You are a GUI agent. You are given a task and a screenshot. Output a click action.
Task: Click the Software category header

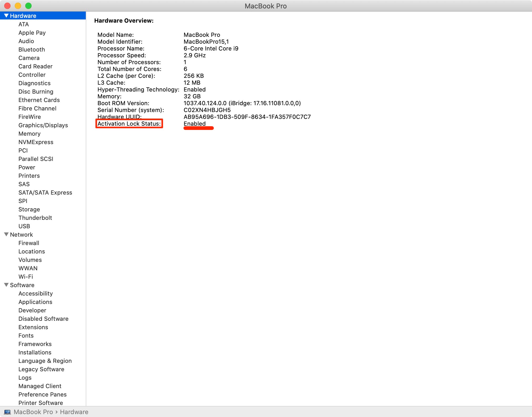[x=22, y=285]
